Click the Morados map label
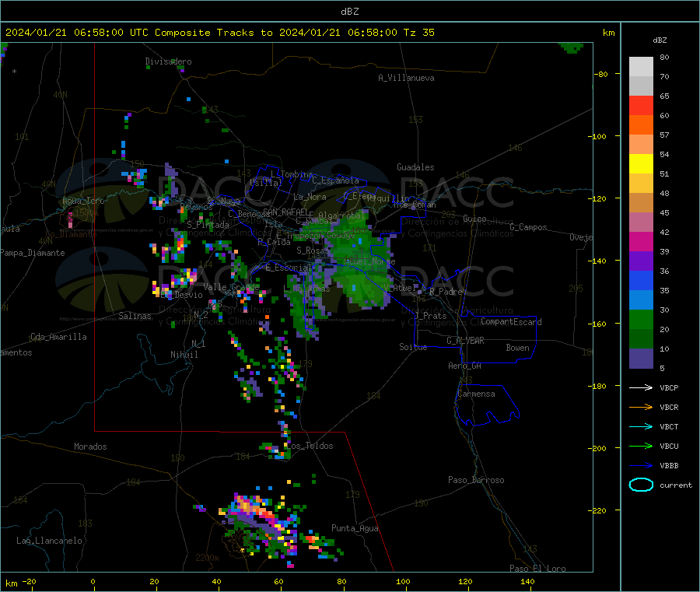 [90, 447]
